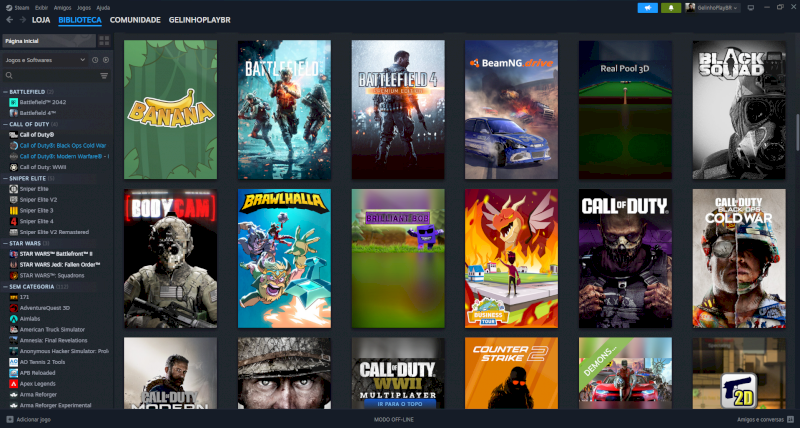Viewport: 800px width, 428px height.
Task: Go back with the left arrow
Action: (x=10, y=20)
